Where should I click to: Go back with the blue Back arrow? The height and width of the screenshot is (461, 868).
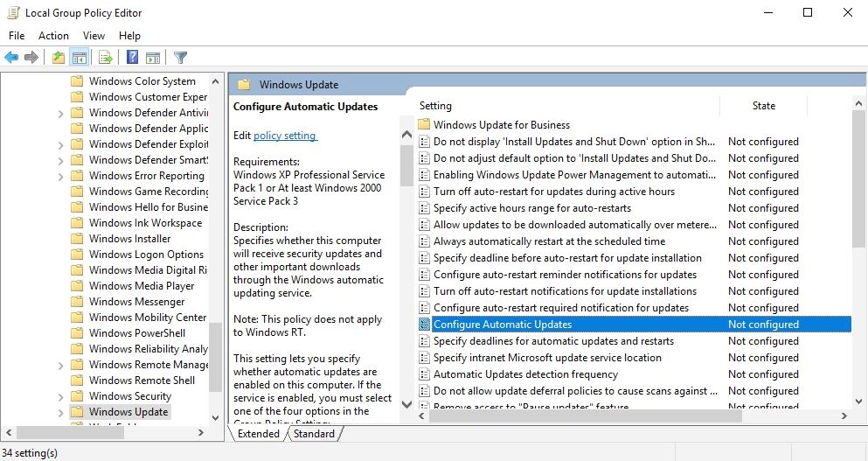click(11, 57)
